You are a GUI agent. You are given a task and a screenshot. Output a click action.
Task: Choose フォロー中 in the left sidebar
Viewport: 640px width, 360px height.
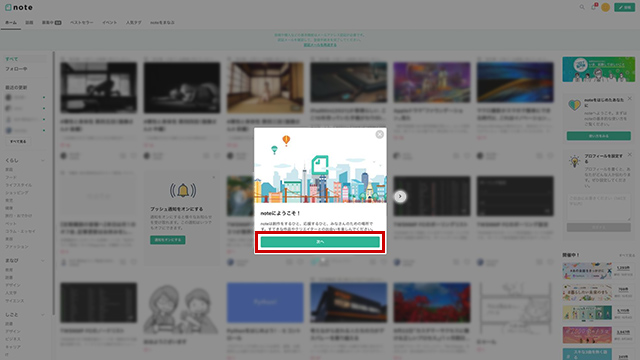[x=16, y=69]
